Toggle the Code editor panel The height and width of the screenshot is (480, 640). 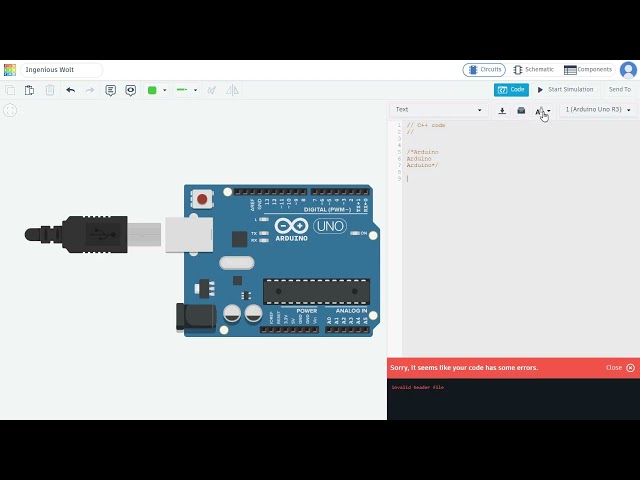click(511, 90)
